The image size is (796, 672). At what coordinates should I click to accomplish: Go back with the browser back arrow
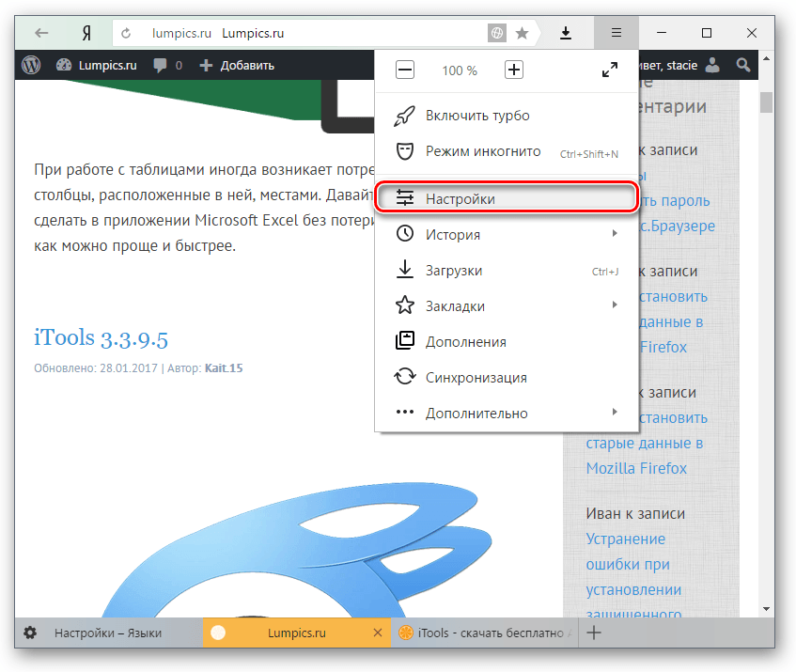pyautogui.click(x=41, y=33)
